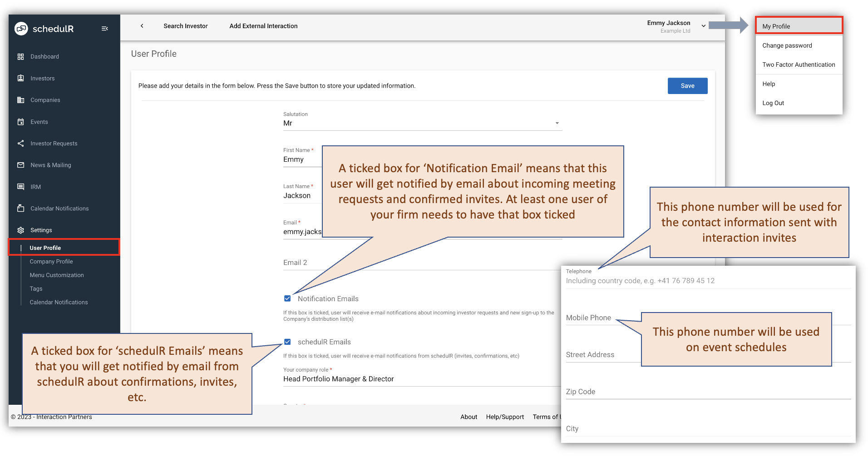Image resolution: width=868 pixels, height=457 pixels.
Task: Open the Salutation dropdown
Action: pyautogui.click(x=557, y=123)
